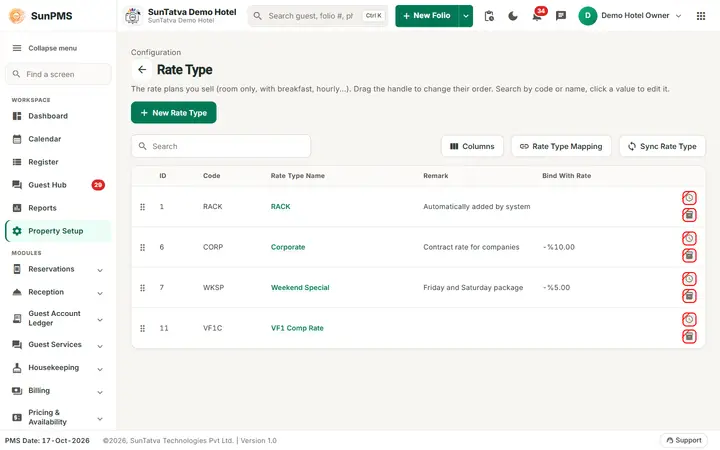Image resolution: width=720 pixels, height=450 pixels.
Task: Open the clipboard clock icon in top bar
Action: tap(489, 16)
